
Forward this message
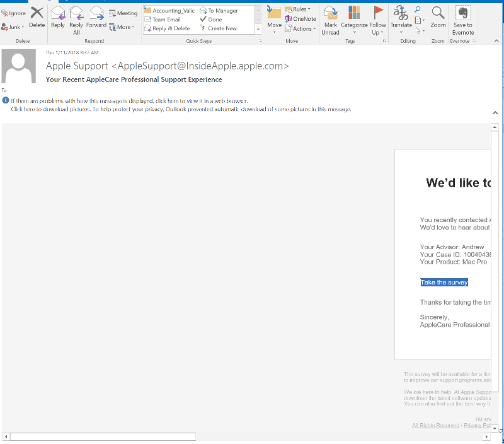coord(96,18)
